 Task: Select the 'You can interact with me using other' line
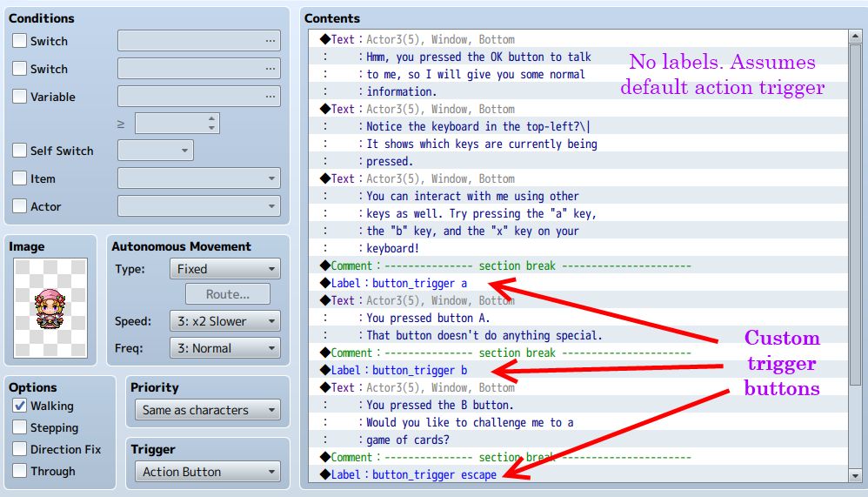click(578, 196)
